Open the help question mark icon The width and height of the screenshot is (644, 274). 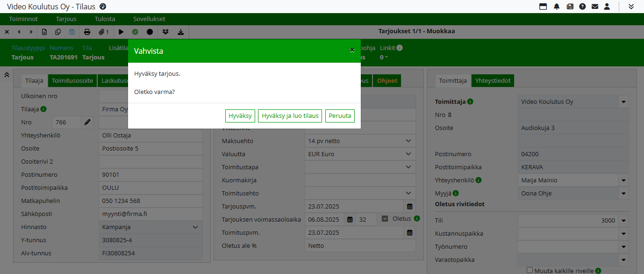[582, 7]
